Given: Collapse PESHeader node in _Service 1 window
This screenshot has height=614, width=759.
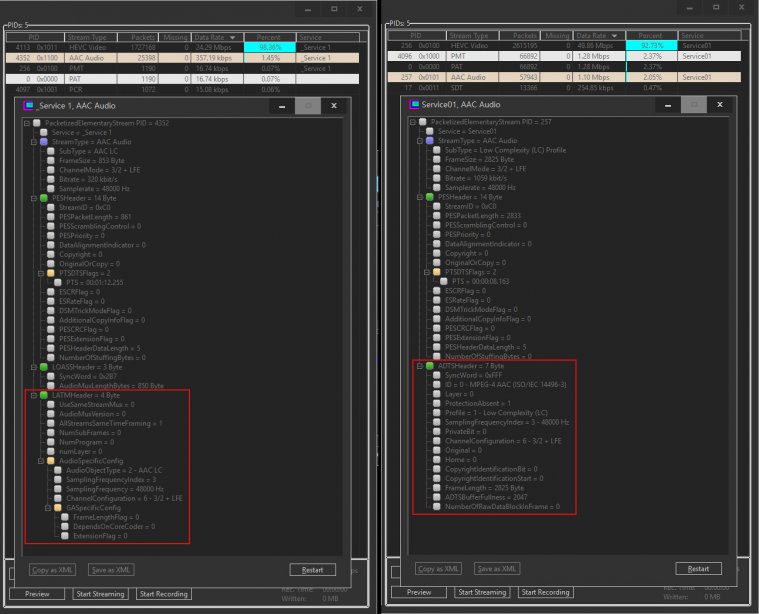Looking at the screenshot, I should 34,198.
